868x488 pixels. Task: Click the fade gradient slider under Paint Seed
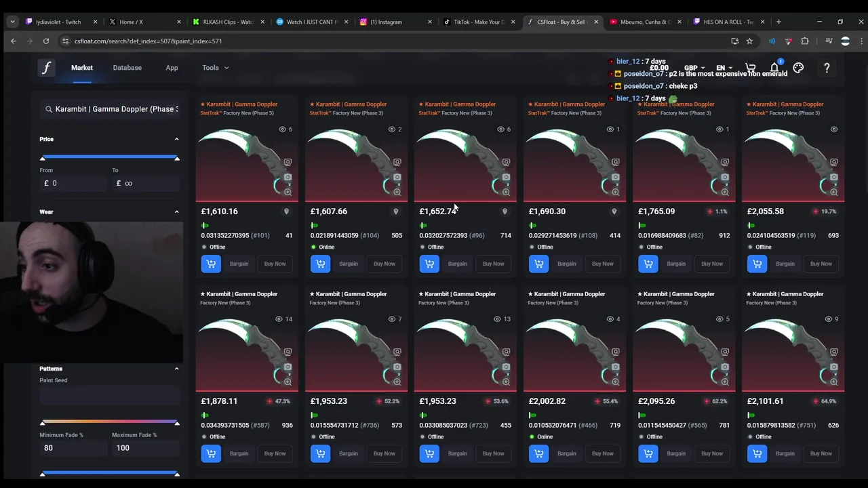(x=109, y=422)
